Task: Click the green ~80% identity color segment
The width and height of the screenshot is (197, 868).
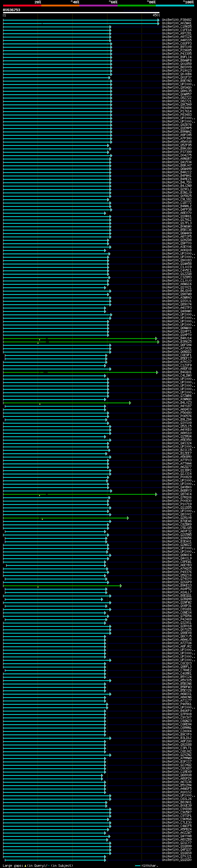Action: [137, 6]
